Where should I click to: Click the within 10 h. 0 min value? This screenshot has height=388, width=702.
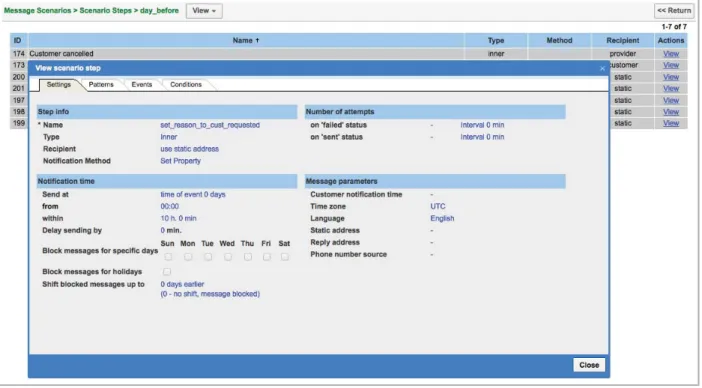(178, 218)
